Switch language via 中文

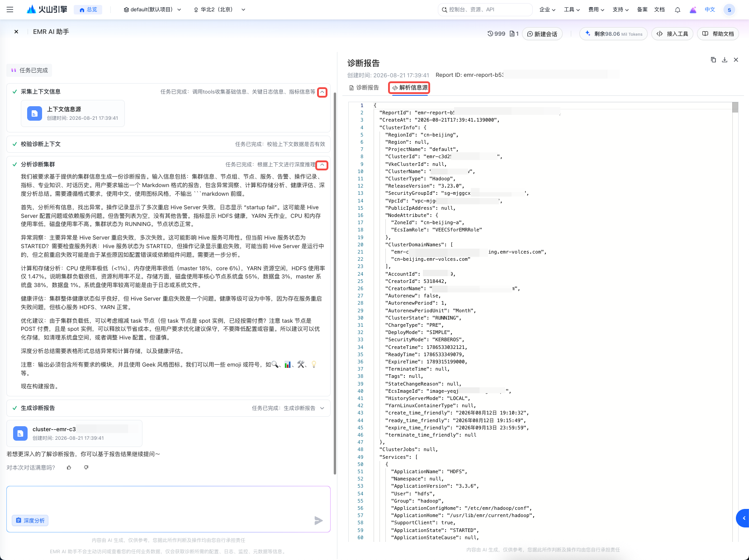tap(710, 9)
